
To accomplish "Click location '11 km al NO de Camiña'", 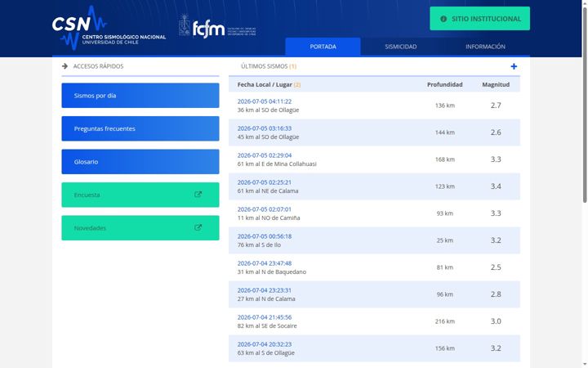I will click(x=269, y=218).
